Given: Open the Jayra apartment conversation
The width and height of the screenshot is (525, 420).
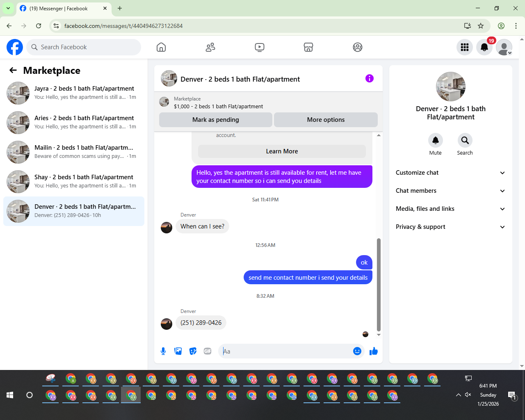Looking at the screenshot, I should coord(74,93).
